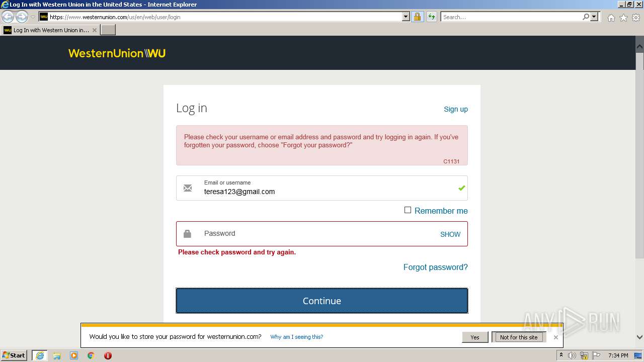Click the Password input field
Screen dimensions: 644x362
(x=322, y=234)
